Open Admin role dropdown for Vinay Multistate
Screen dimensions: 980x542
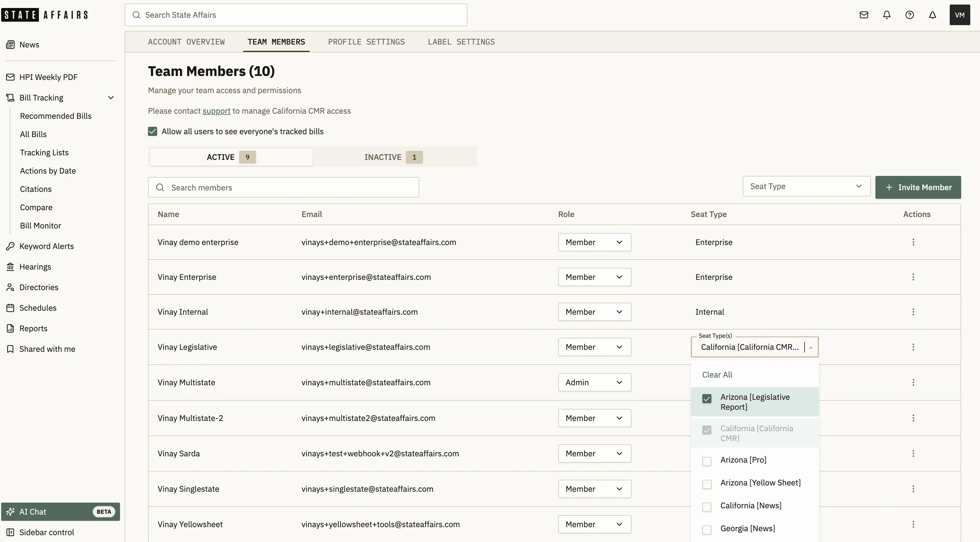pos(594,382)
